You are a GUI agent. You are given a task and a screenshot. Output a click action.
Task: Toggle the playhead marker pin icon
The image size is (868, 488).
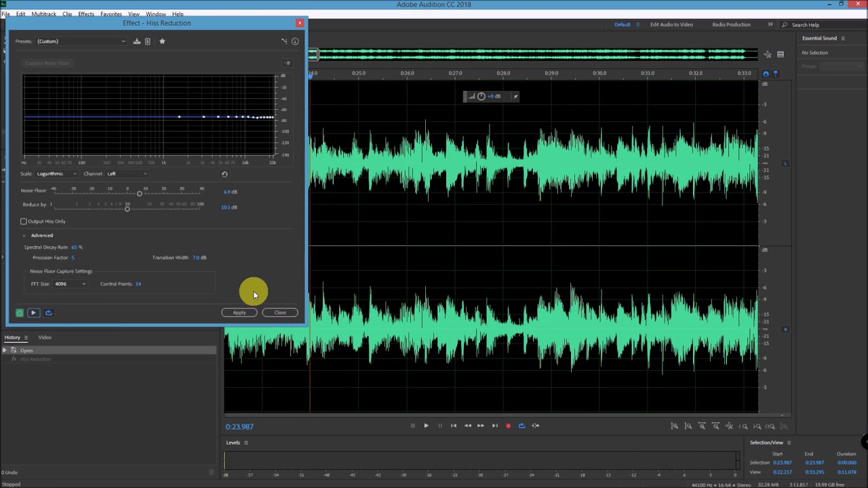pos(776,74)
